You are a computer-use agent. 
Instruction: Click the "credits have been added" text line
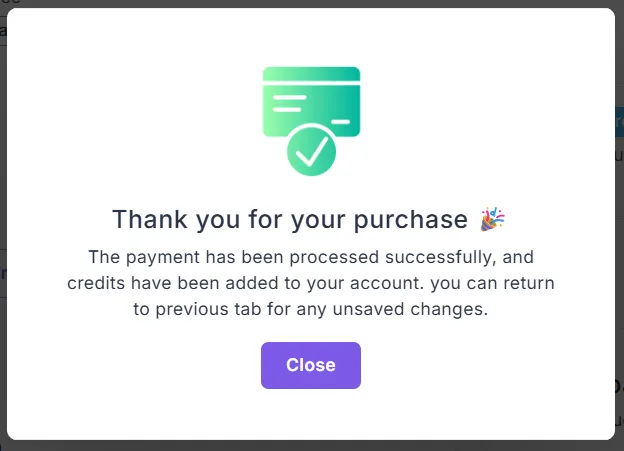click(311, 283)
